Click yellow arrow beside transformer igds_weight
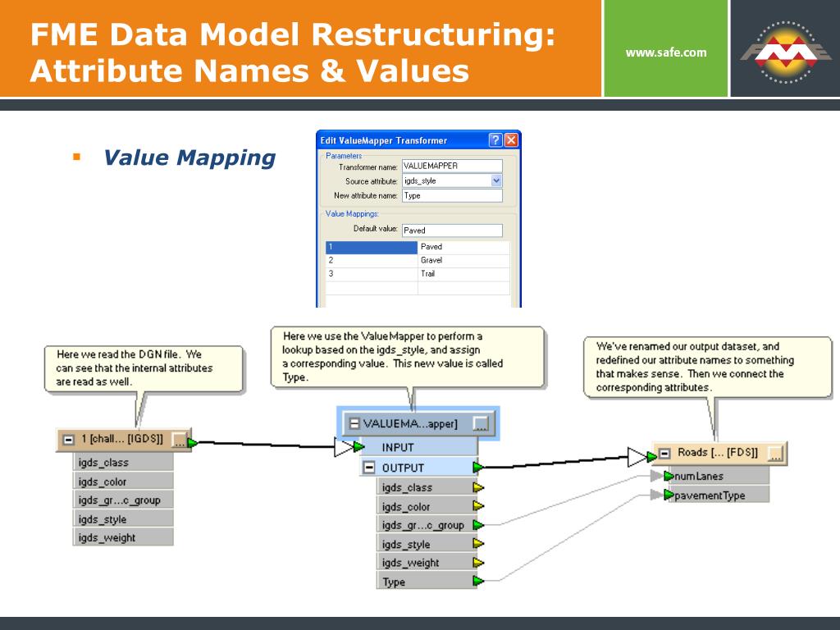Image resolution: width=840 pixels, height=630 pixels. click(478, 563)
